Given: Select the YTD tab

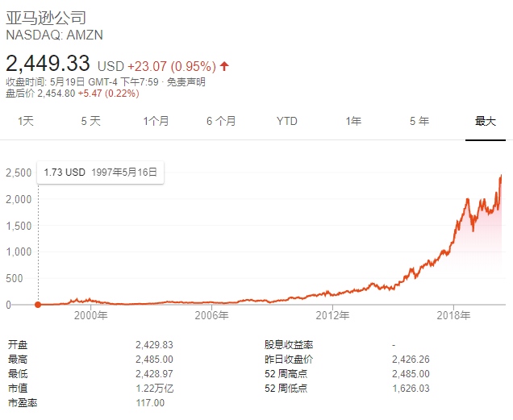Looking at the screenshot, I should click(x=286, y=121).
